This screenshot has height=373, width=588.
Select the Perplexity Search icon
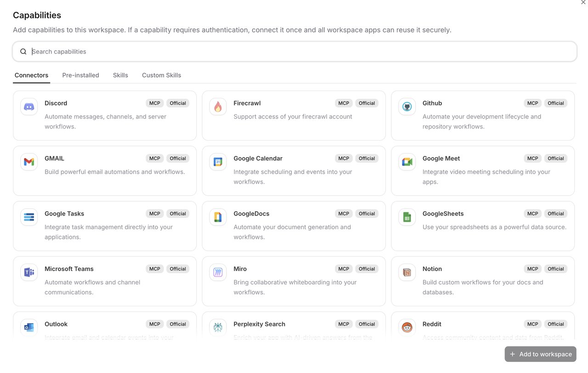218,327
